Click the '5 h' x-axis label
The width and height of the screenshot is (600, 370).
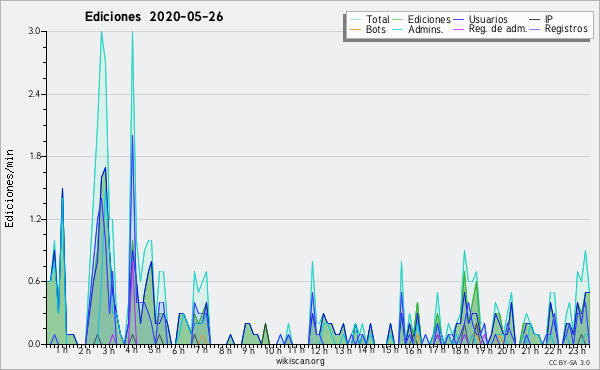[x=154, y=350]
